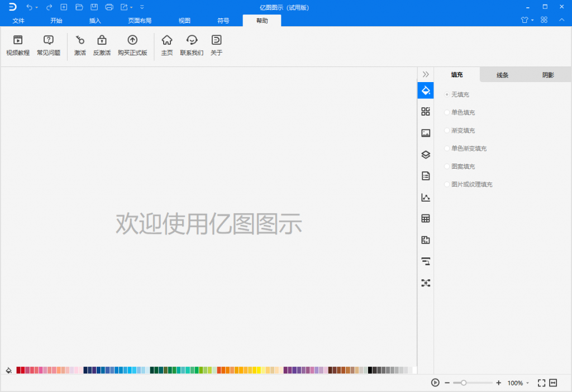
Task: Switch to 阴影 shadow tab
Action: tap(548, 75)
